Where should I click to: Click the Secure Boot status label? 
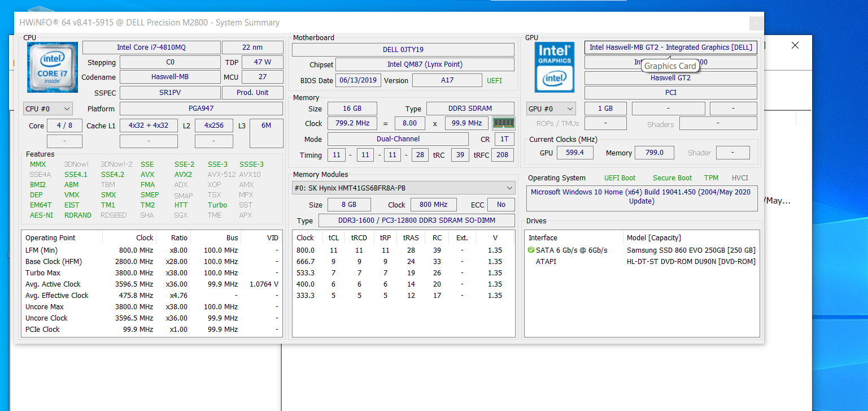pos(673,178)
